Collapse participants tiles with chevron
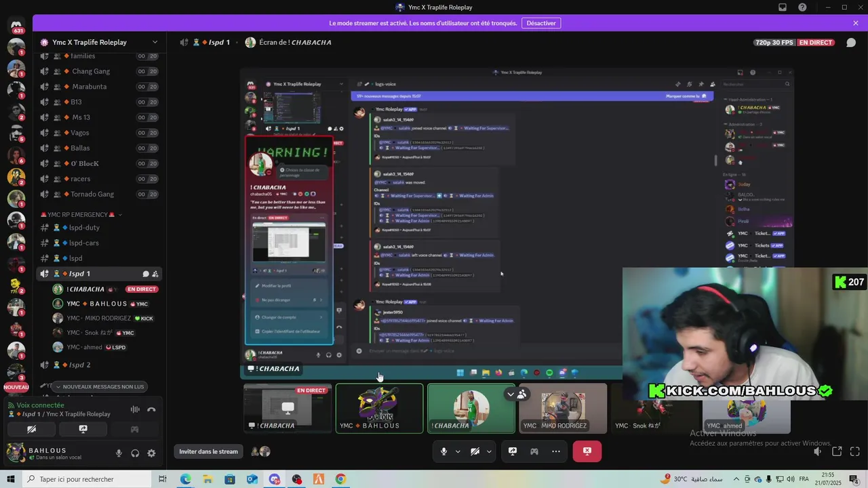This screenshot has height=488, width=868. tap(511, 394)
